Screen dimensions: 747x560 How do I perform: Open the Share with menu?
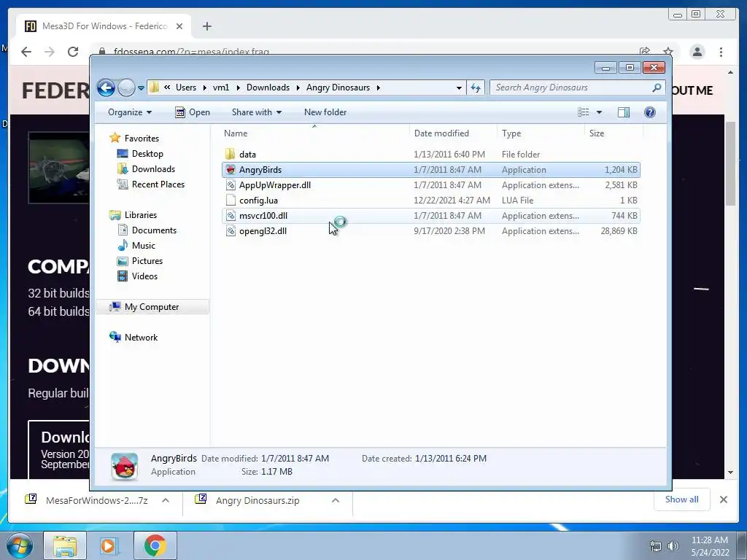(256, 112)
